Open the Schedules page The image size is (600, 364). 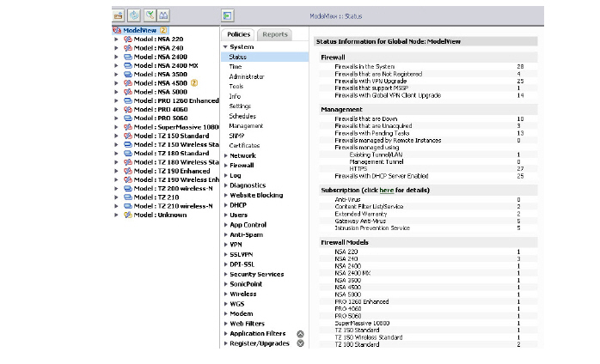tap(242, 116)
